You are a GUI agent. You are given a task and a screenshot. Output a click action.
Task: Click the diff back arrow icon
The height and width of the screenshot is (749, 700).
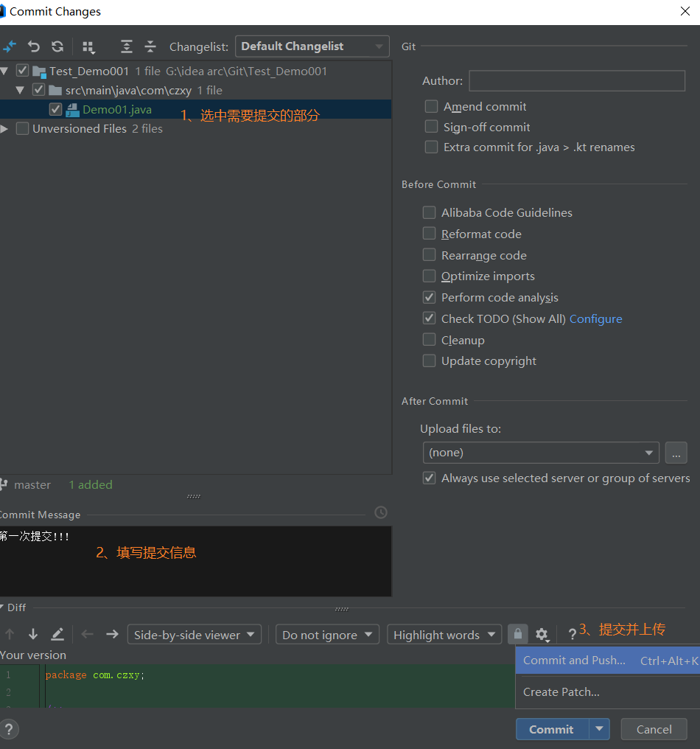tap(88, 634)
